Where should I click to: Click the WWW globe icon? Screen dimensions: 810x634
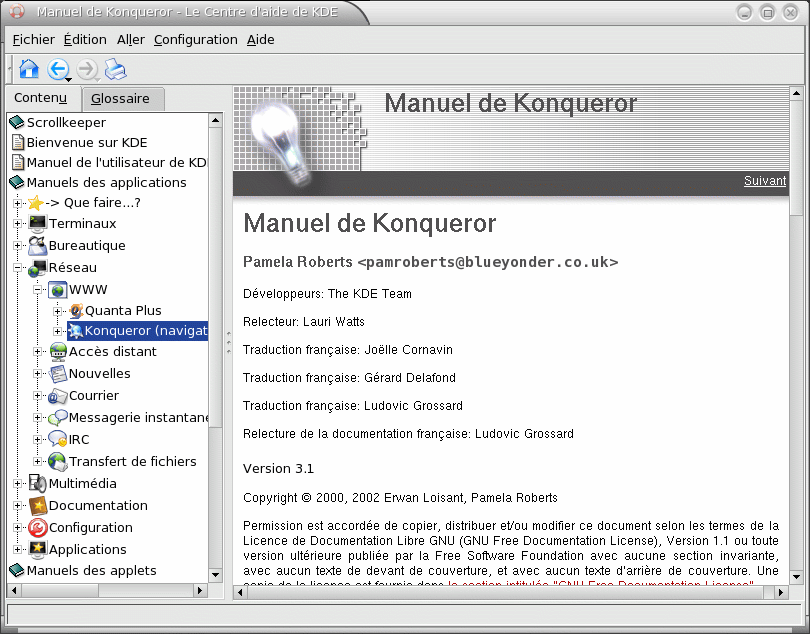[x=58, y=289]
